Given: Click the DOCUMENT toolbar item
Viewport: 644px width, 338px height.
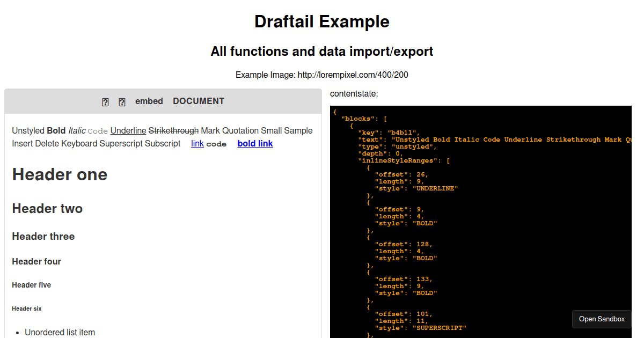Looking at the screenshot, I should click(x=199, y=101).
